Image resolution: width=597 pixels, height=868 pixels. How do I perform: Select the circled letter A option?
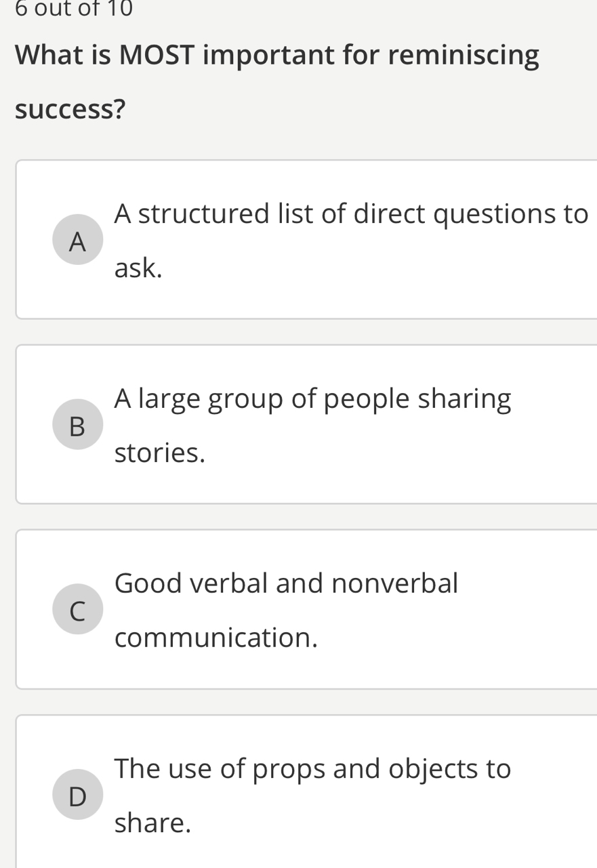[x=78, y=240]
